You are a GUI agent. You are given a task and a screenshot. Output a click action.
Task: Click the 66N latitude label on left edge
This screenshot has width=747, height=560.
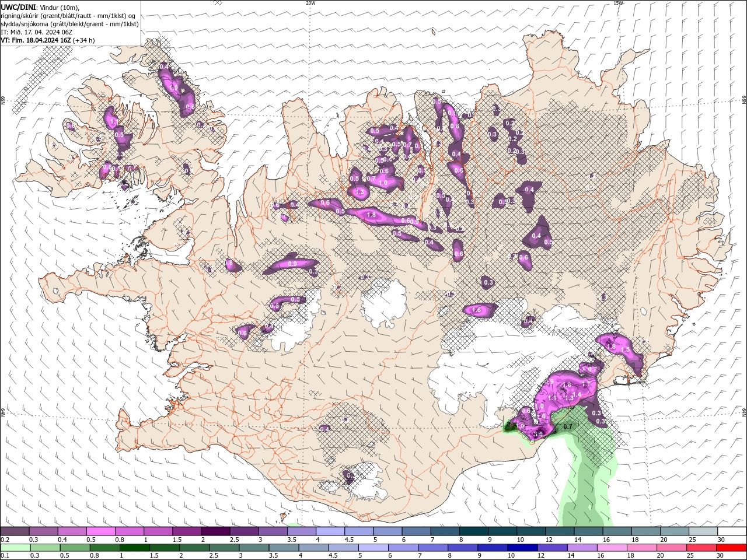tap(3, 101)
